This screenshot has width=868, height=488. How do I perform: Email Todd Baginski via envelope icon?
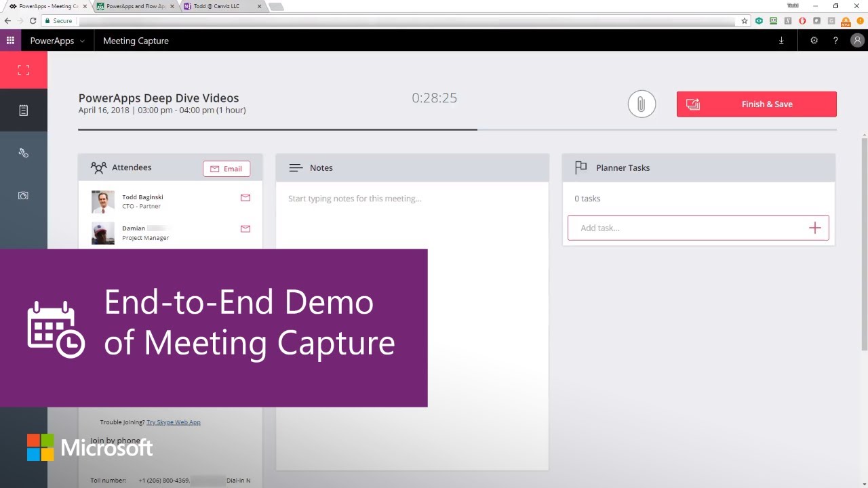click(245, 198)
